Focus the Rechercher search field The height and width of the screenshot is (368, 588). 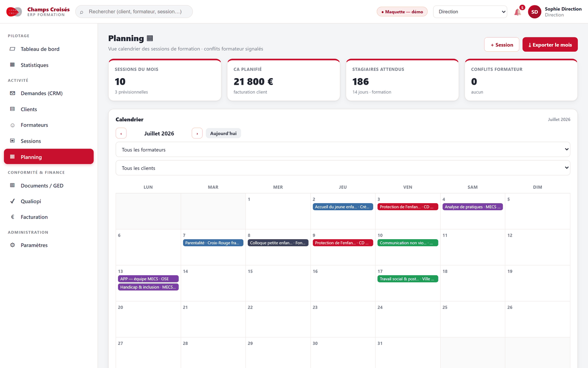(x=134, y=12)
